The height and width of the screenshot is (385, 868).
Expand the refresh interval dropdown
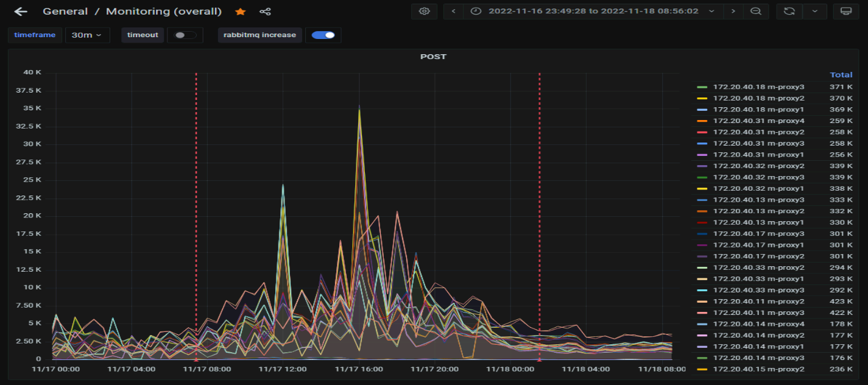(x=815, y=12)
